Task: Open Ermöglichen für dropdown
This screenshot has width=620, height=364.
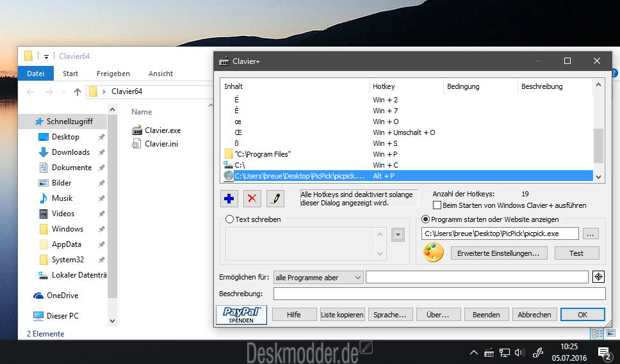Action: click(x=318, y=278)
